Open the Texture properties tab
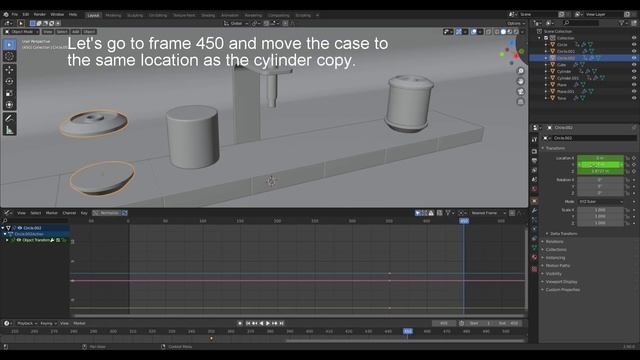640x360 pixels. tap(534, 269)
